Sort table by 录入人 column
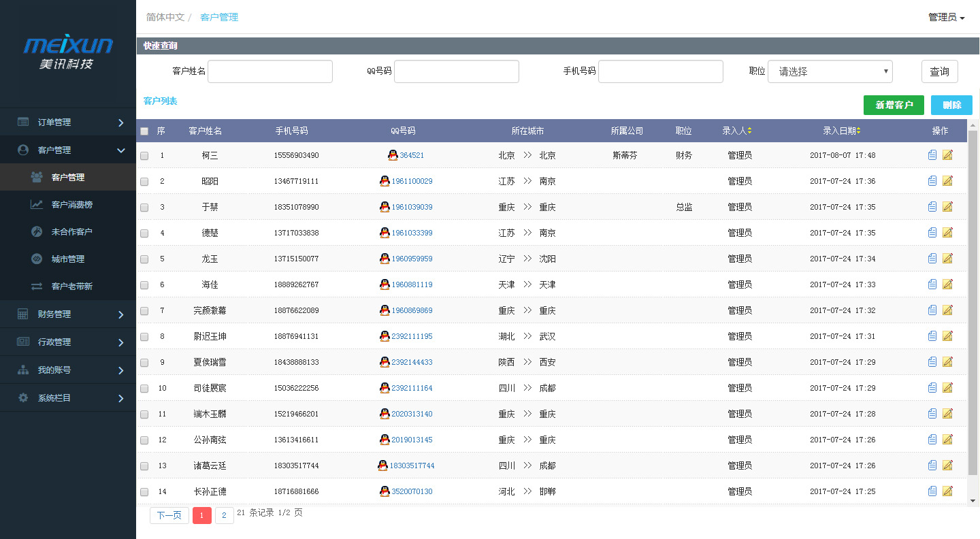This screenshot has width=980, height=539. [x=737, y=131]
